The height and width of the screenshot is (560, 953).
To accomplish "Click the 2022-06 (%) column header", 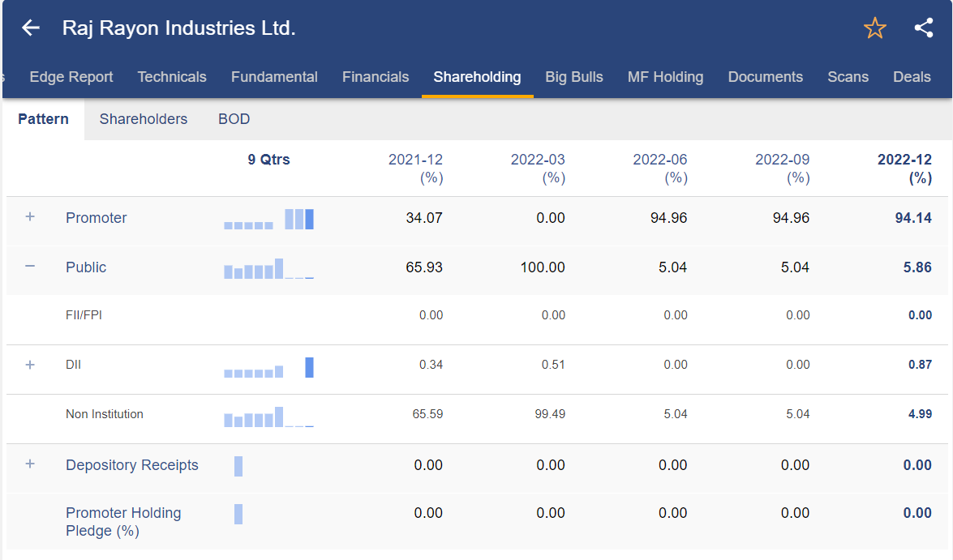I will [x=660, y=169].
